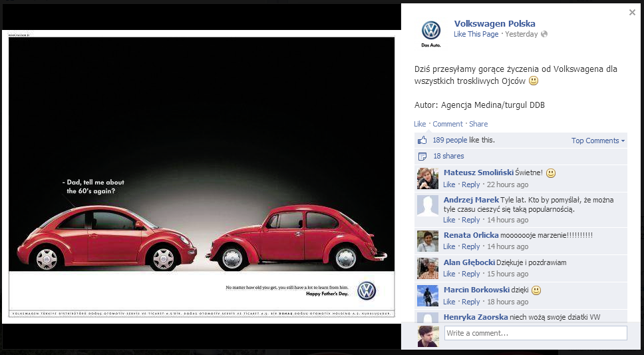Open the Top Comments sorting dropdown
The height and width of the screenshot is (355, 644).
point(597,141)
